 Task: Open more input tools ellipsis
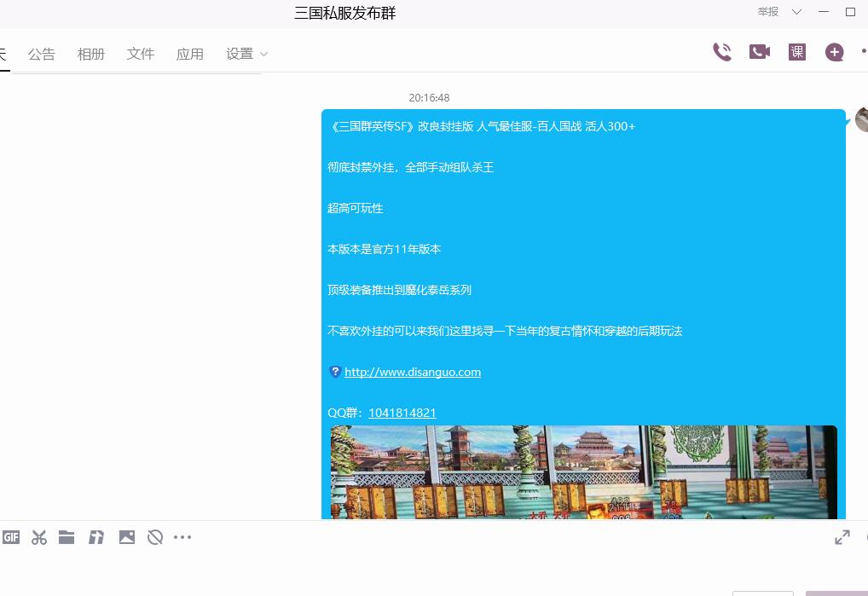click(x=182, y=537)
